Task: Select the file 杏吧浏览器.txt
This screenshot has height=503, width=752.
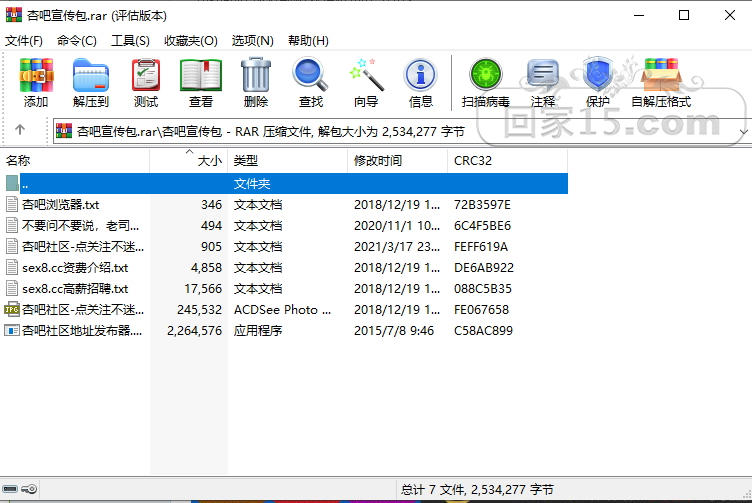Action: coord(60,205)
